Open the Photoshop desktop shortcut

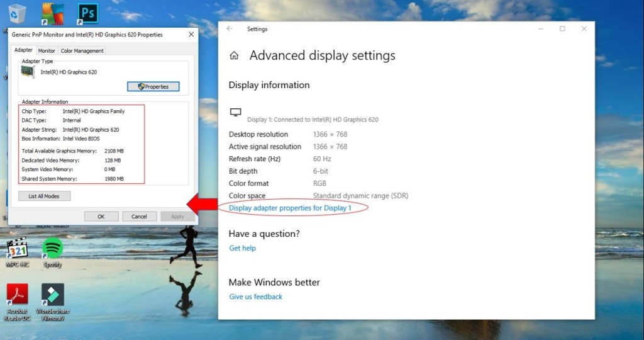[87, 12]
